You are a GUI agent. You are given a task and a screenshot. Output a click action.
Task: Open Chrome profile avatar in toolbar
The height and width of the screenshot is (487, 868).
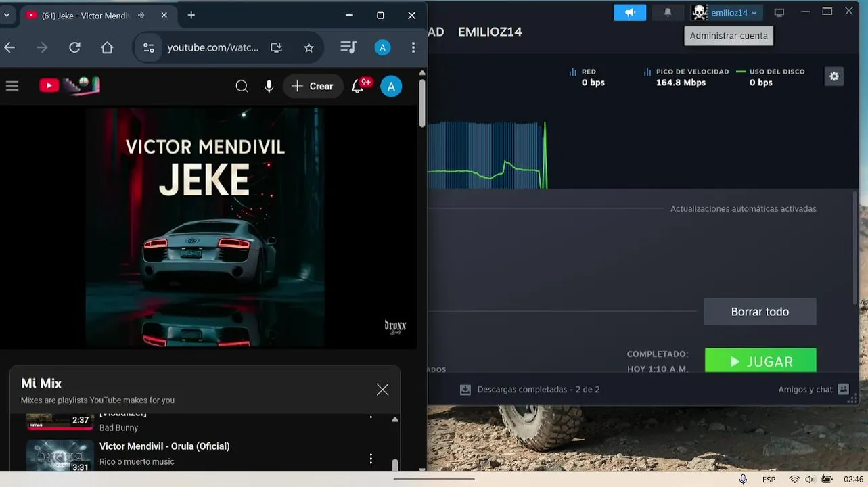coord(382,47)
